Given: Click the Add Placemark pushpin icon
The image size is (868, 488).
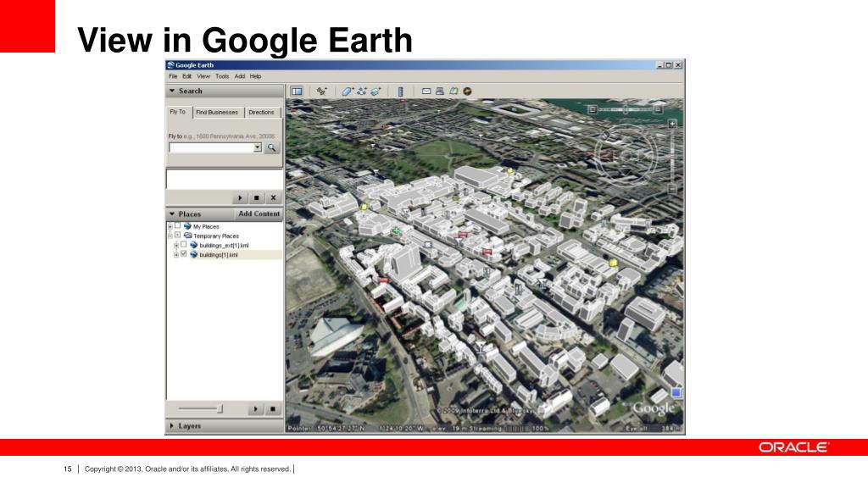Looking at the screenshot, I should click(321, 91).
